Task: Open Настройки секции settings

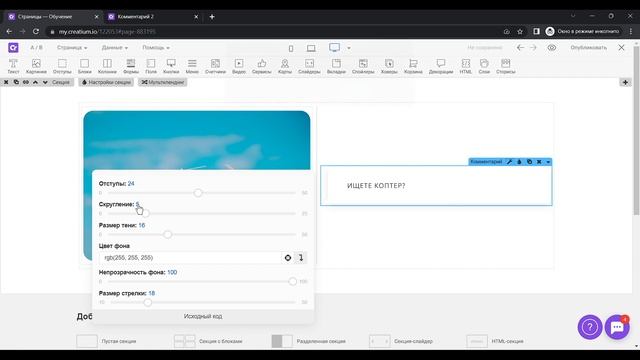Action: [106, 82]
